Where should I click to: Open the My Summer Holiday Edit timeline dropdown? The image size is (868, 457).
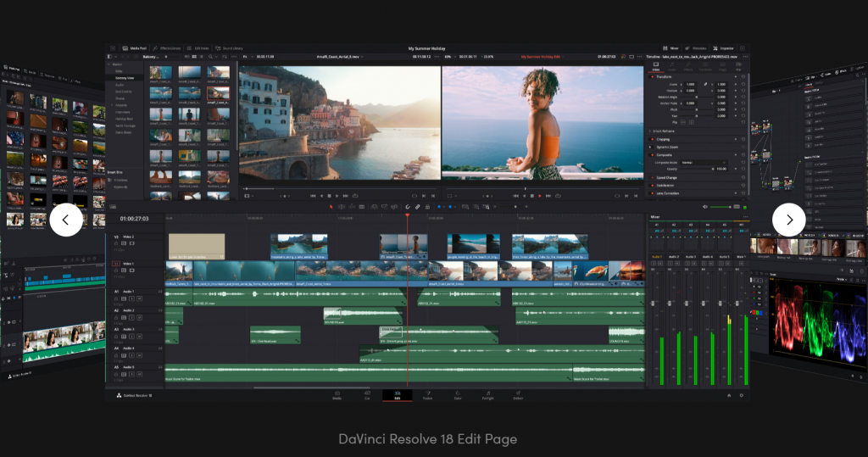coord(543,57)
